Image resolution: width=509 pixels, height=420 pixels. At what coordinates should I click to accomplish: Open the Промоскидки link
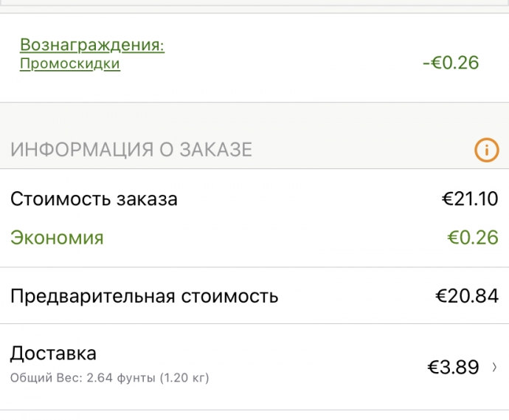[70, 63]
